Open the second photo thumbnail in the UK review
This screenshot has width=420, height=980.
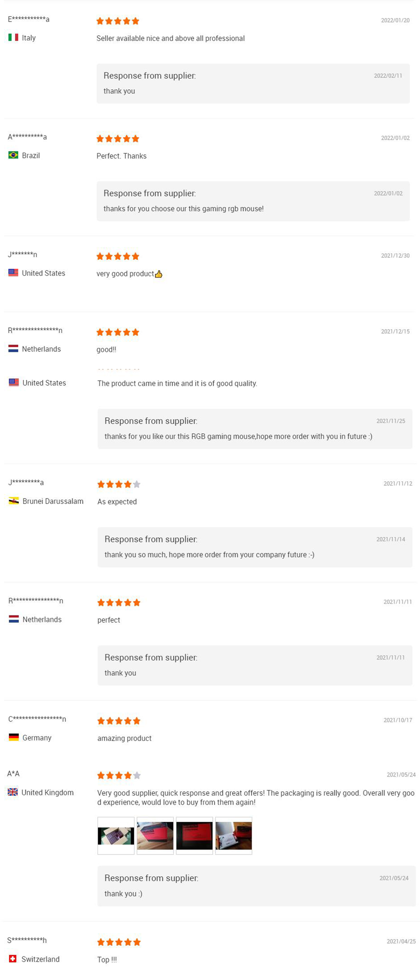155,836
